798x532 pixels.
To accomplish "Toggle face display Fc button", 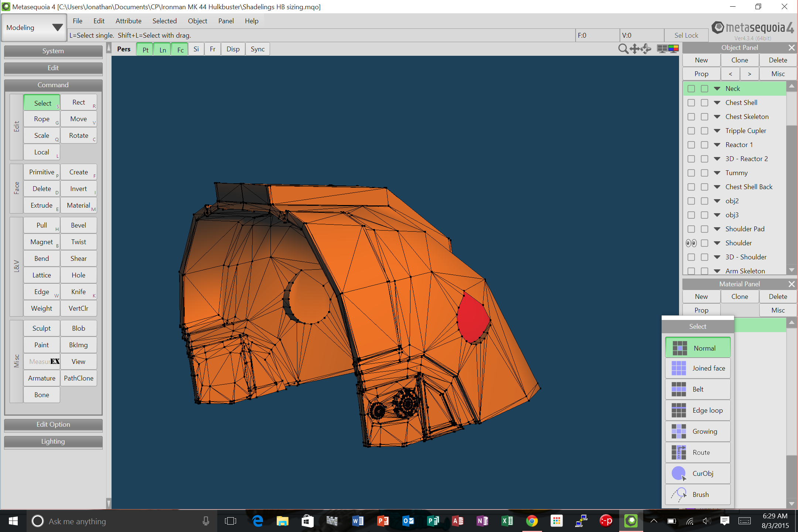I will (x=180, y=50).
